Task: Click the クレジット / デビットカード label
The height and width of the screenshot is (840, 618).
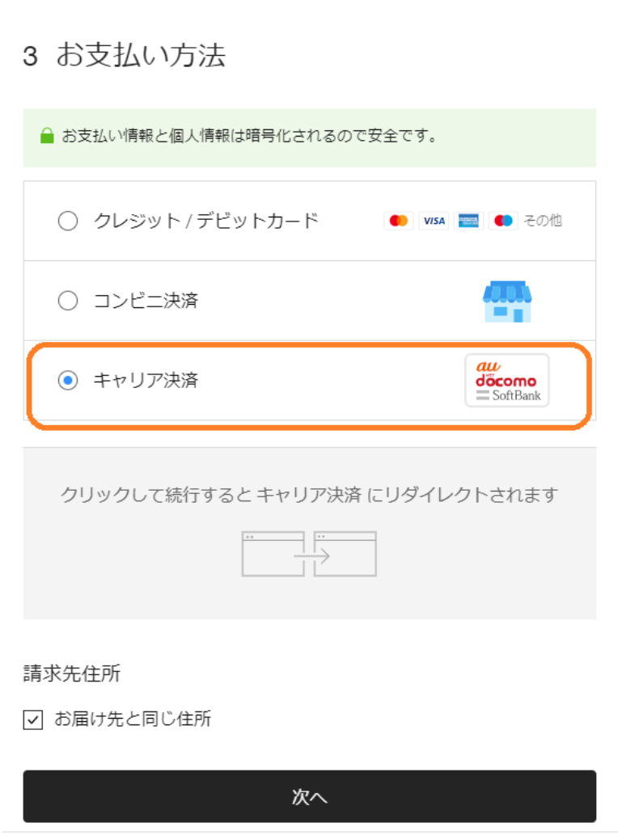Action: pos(206,221)
